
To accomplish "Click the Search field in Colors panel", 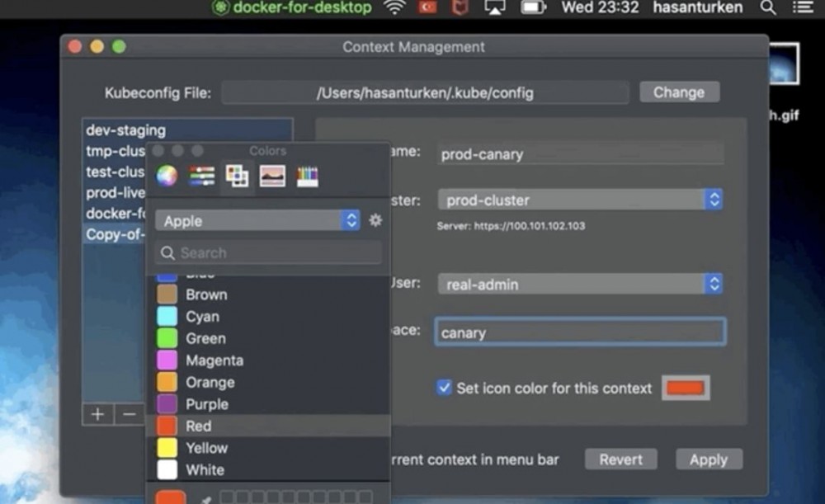I will (x=268, y=253).
